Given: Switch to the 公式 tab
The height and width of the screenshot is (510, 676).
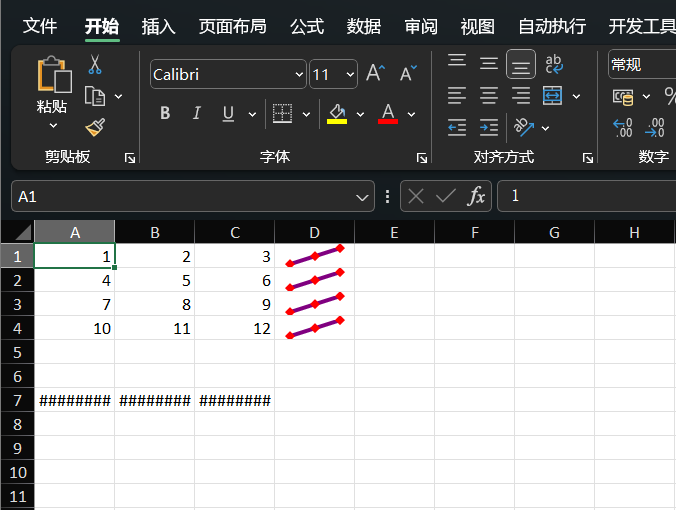Looking at the screenshot, I should tap(307, 26).
